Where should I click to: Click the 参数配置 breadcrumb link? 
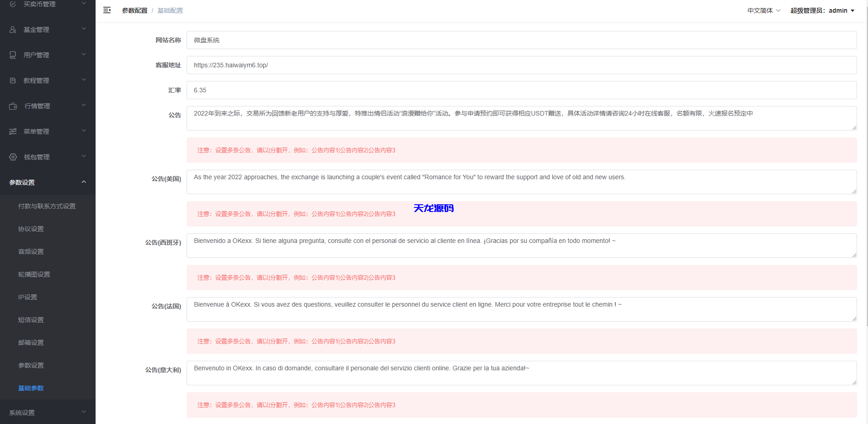tap(135, 10)
